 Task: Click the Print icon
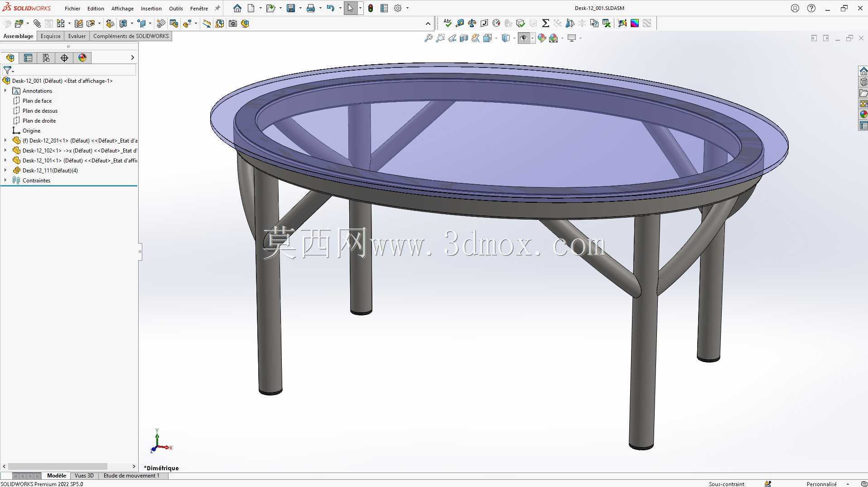point(311,8)
